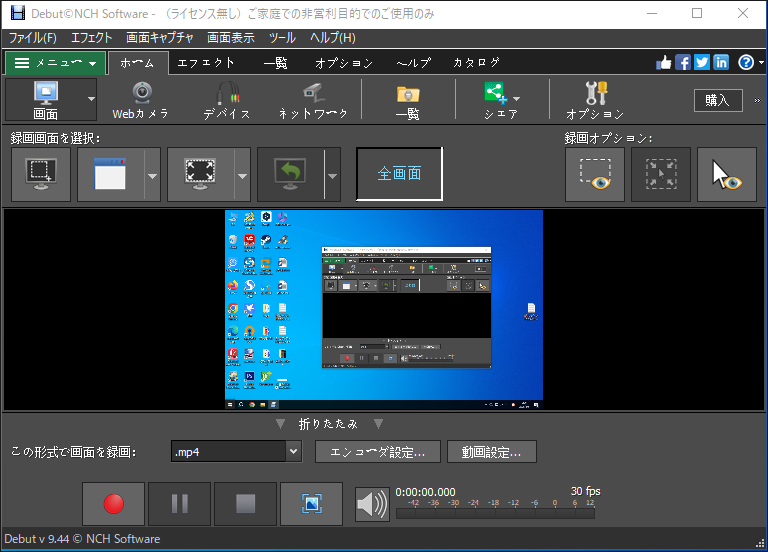Open the ツール menu

click(282, 38)
